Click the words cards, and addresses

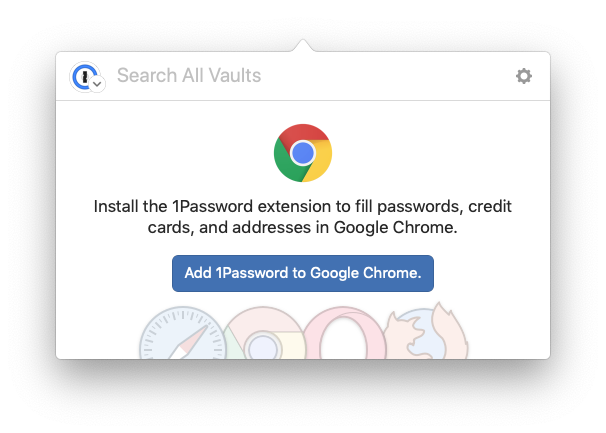229,227
